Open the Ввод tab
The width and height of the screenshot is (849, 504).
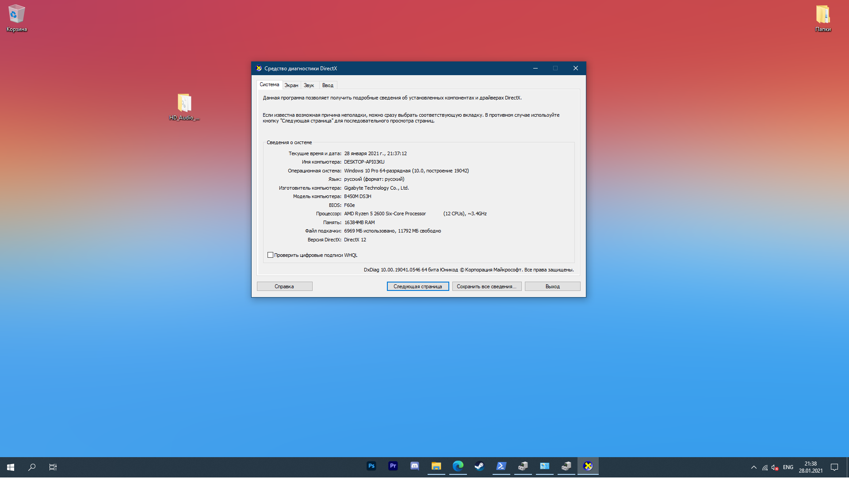pos(328,85)
